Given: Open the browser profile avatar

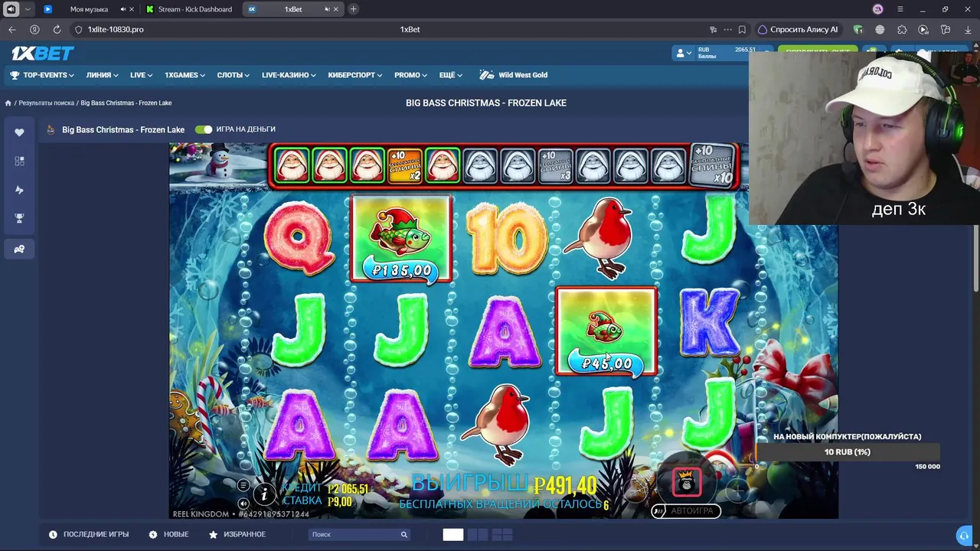Looking at the screenshot, I should pos(878,9).
